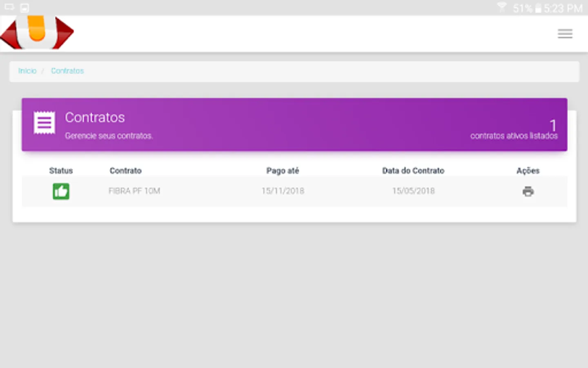This screenshot has height=368, width=588.
Task: Click the Data do Contrato header
Action: (413, 171)
